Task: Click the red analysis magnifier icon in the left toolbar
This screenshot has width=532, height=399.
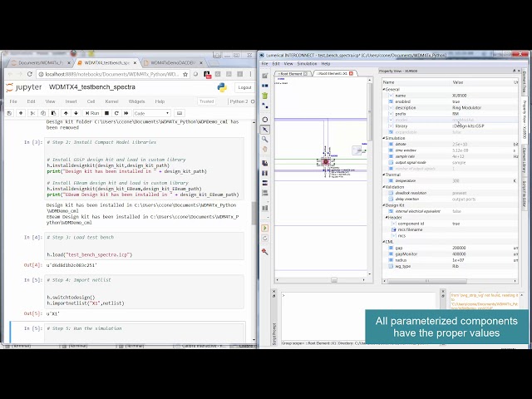Action: point(265,251)
